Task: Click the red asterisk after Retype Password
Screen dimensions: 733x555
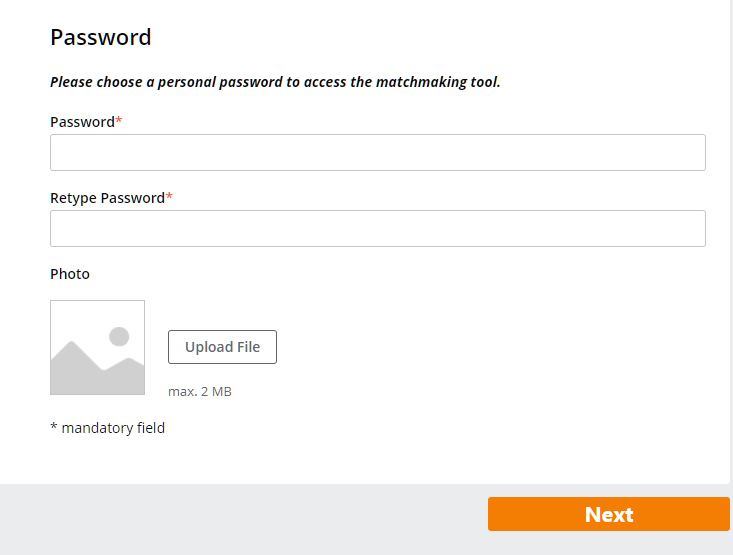Action: (x=169, y=197)
